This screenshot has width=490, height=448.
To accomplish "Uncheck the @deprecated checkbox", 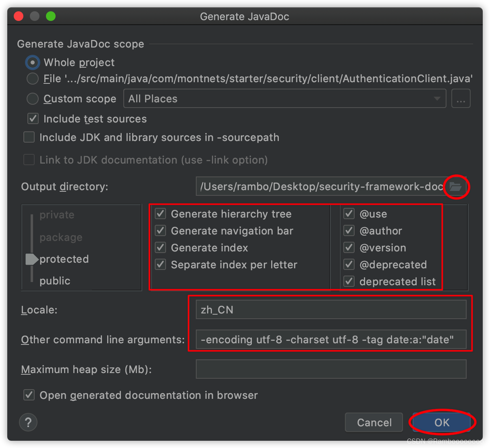I will coord(349,264).
